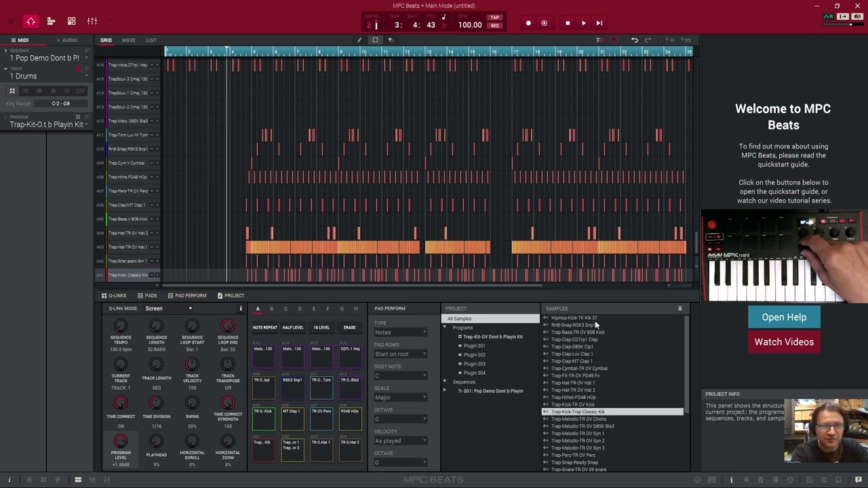Show Q-Link info with the i icon
Image resolution: width=868 pixels, height=488 pixels.
(240, 309)
